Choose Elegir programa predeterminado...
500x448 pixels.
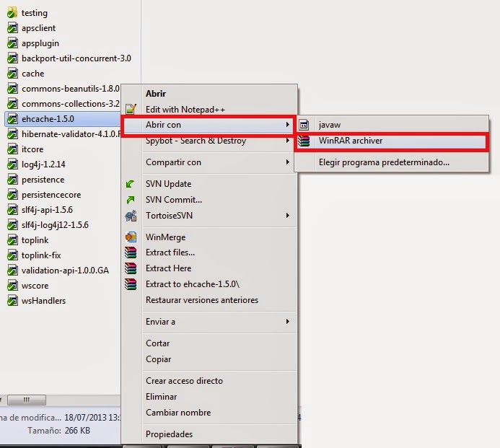391,162
